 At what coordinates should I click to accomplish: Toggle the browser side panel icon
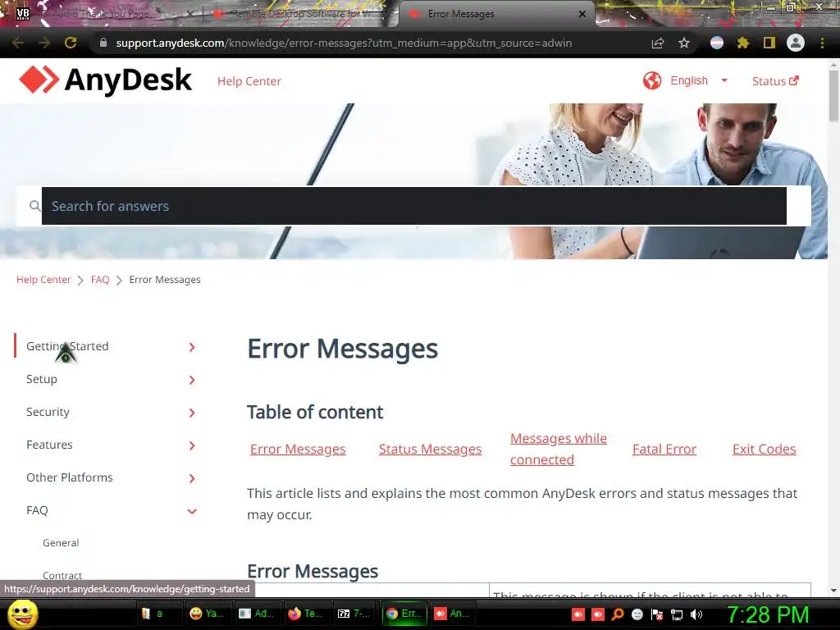click(769, 43)
